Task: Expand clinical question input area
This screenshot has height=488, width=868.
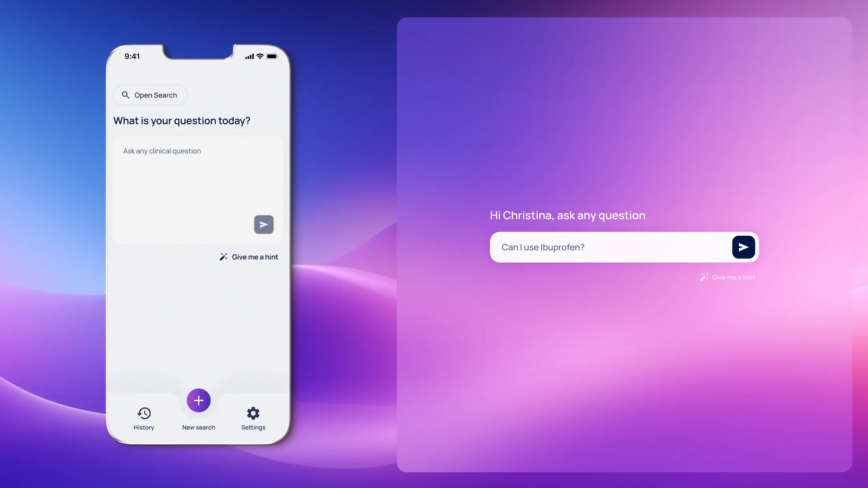Action: coord(198,188)
